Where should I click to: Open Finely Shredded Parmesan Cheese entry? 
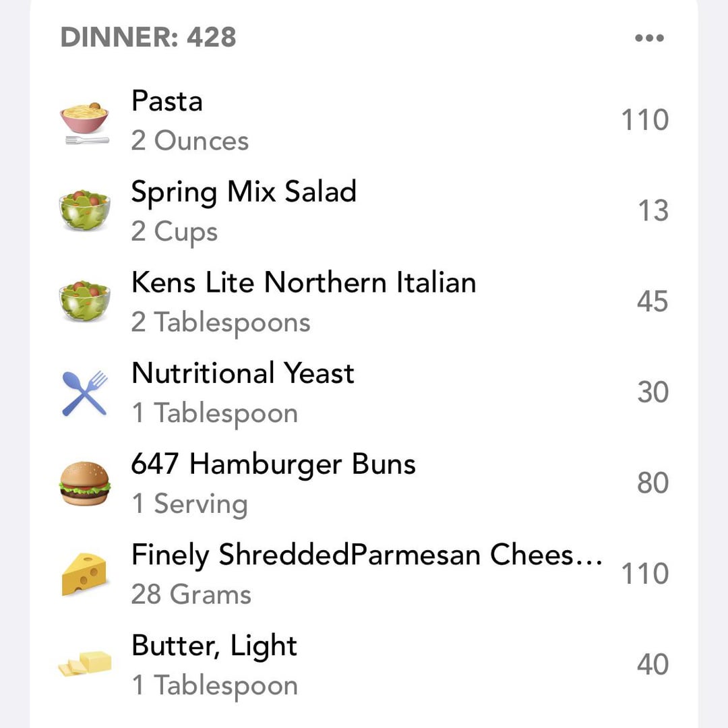click(364, 574)
